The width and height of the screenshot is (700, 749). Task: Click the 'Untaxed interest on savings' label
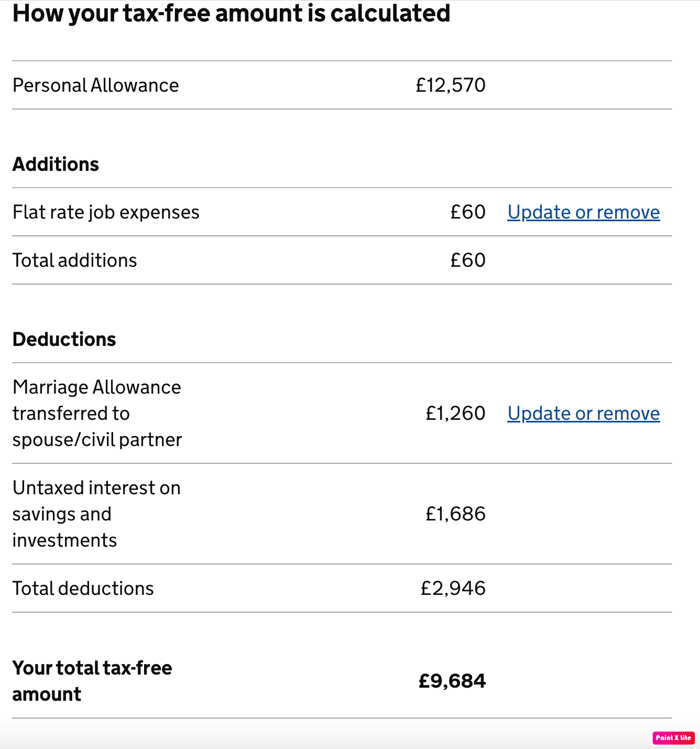point(96,514)
